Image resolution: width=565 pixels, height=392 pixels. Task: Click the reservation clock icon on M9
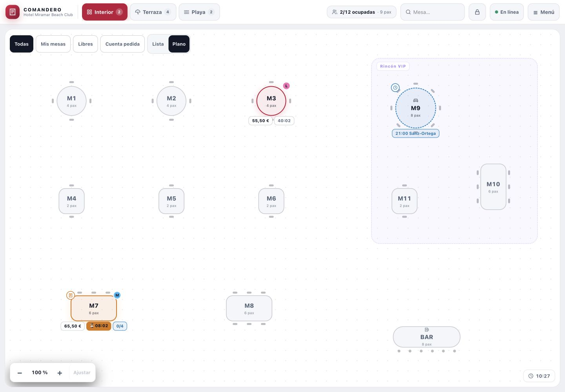(x=395, y=88)
